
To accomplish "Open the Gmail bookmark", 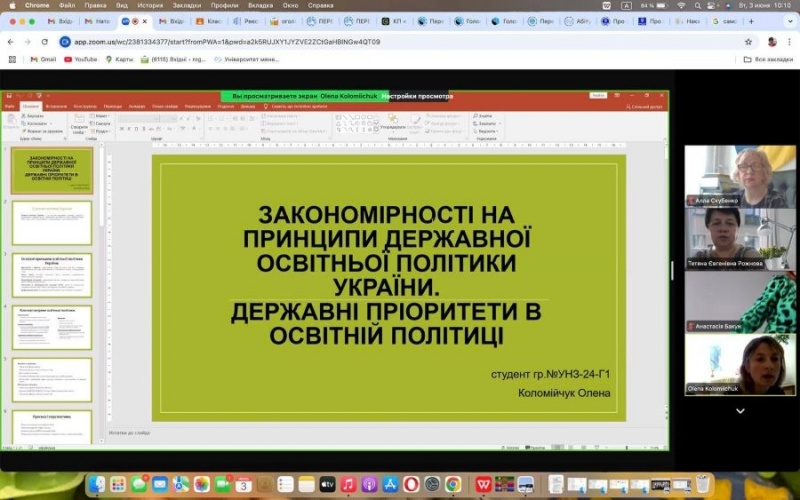I will point(42,59).
